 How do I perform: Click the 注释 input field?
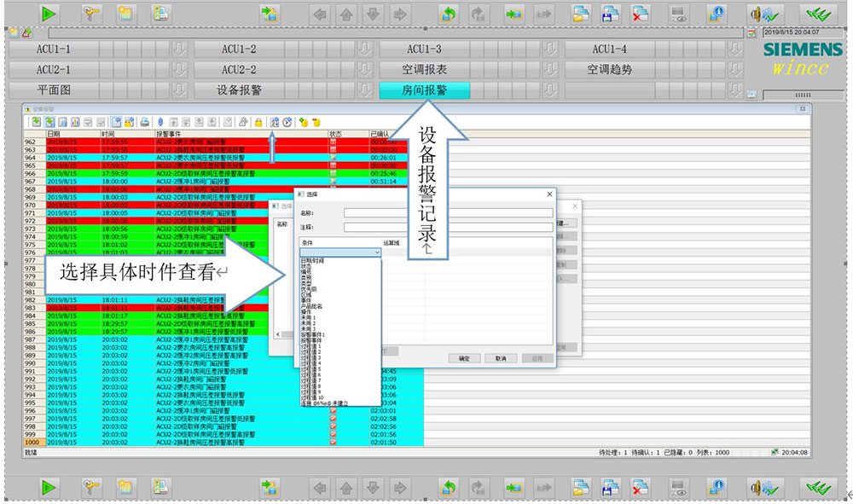(449, 227)
